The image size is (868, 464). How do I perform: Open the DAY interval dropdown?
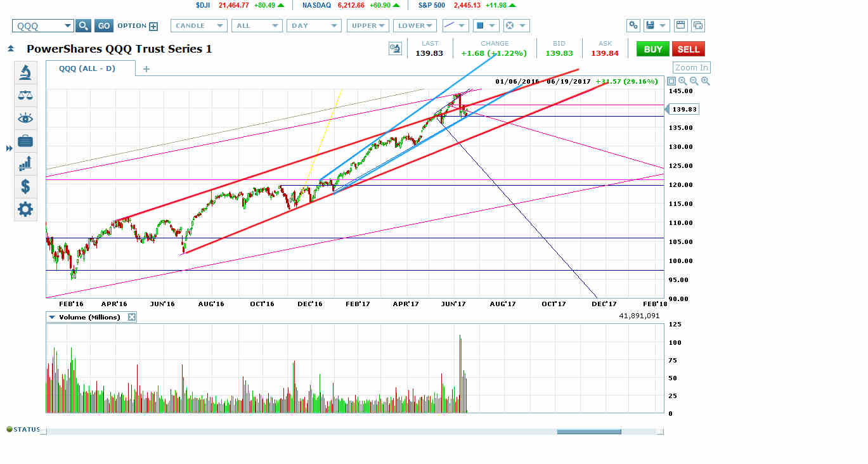pos(314,25)
